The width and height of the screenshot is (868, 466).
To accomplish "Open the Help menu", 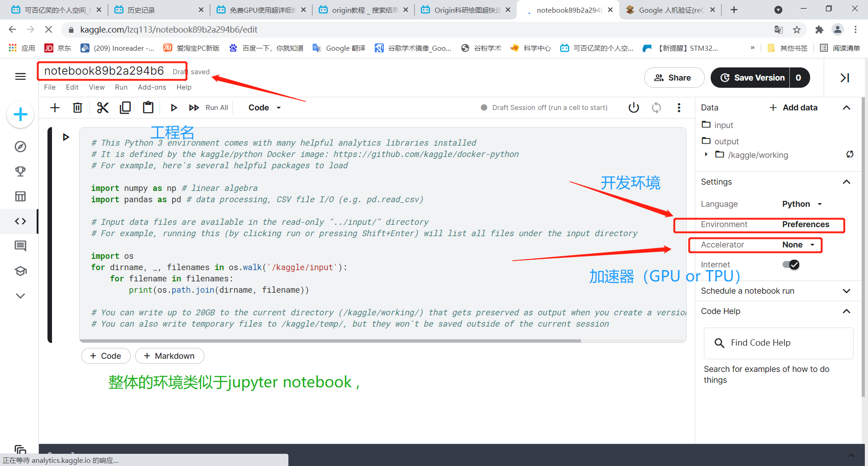I will [184, 87].
